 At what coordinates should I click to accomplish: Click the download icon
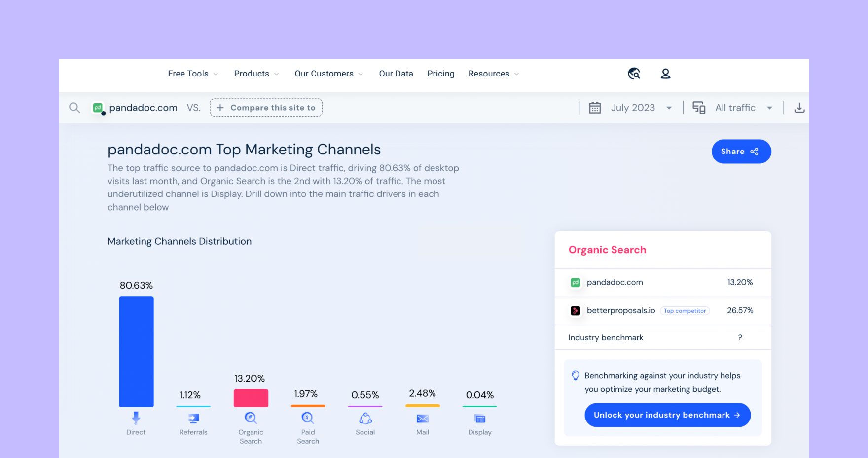pos(799,108)
